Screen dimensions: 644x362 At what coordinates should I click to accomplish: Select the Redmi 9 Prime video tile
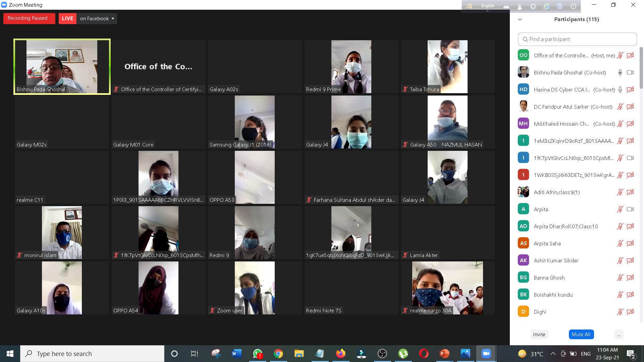pyautogui.click(x=351, y=67)
